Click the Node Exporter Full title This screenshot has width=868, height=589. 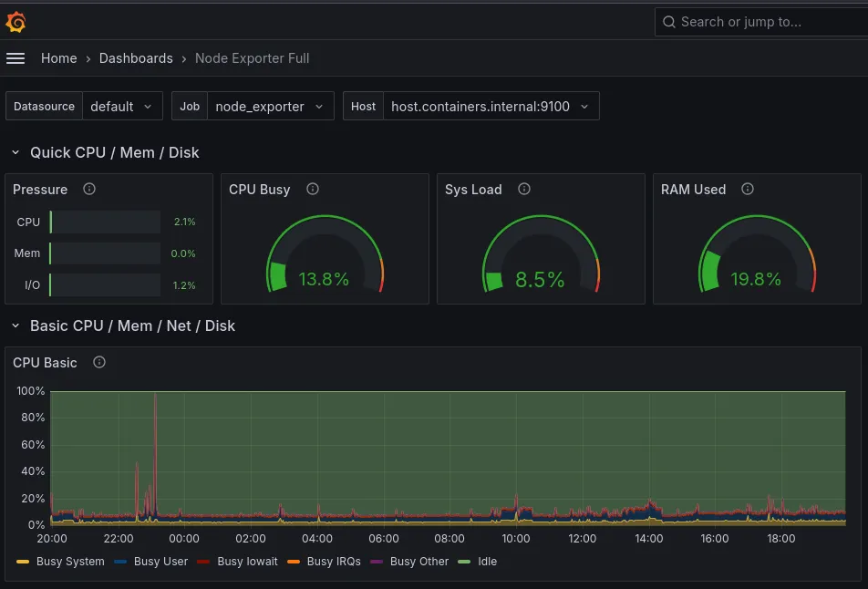252,57
